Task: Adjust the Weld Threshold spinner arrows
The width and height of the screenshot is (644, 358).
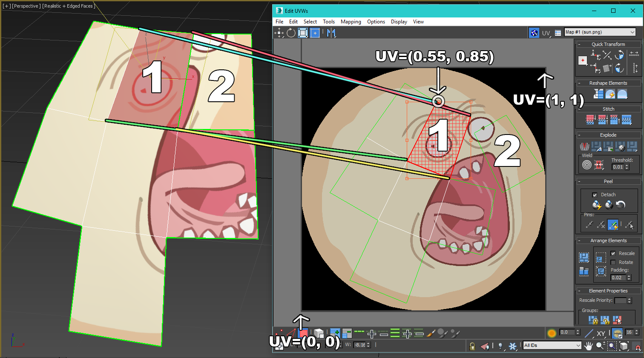Action: pos(627,167)
